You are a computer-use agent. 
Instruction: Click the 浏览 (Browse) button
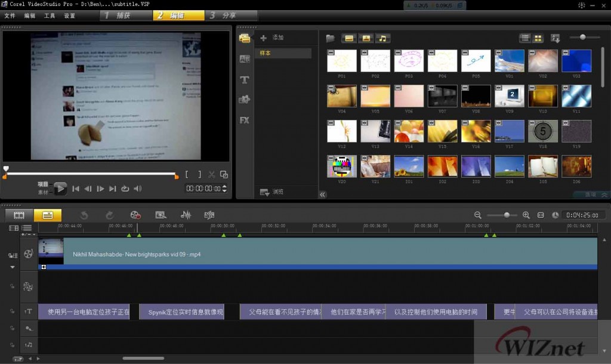pos(272,192)
